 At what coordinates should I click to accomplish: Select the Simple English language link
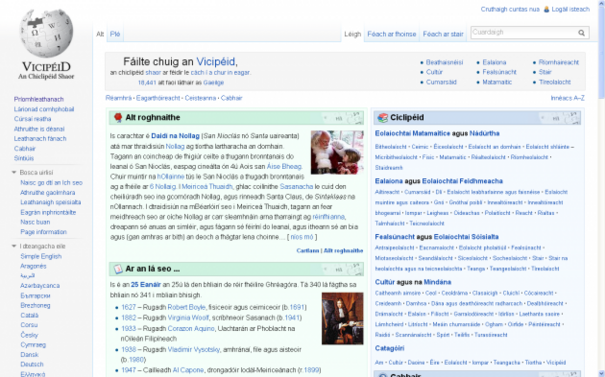(41, 256)
